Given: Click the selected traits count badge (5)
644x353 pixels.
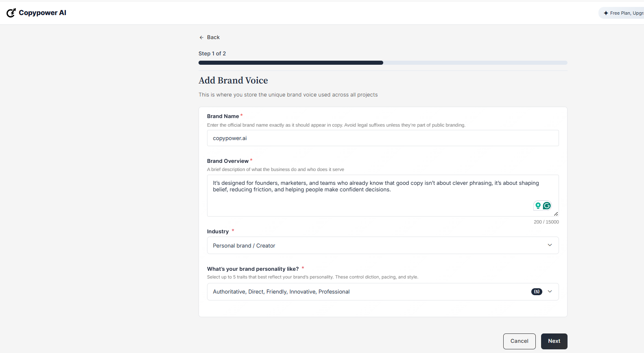Looking at the screenshot, I should point(537,292).
